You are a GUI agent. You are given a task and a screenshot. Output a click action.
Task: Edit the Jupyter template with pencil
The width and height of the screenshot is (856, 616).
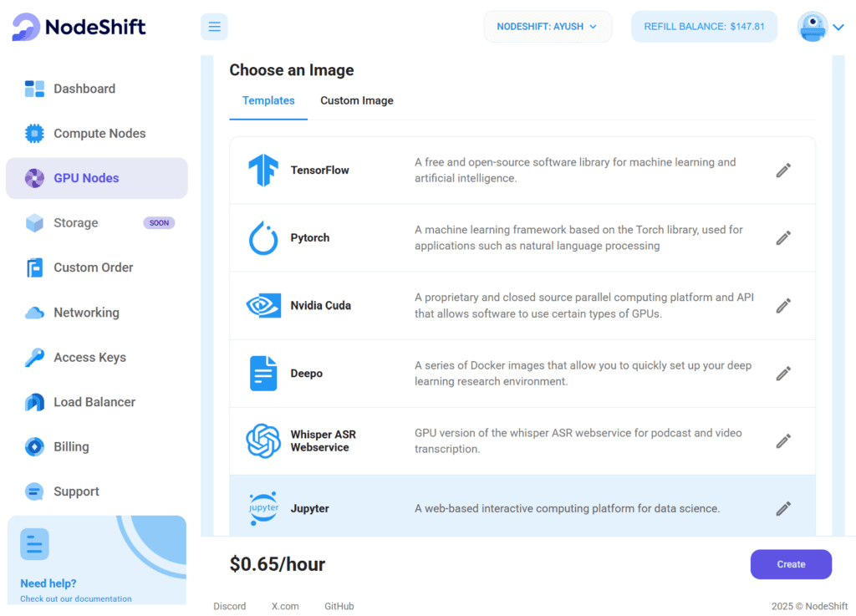click(783, 508)
